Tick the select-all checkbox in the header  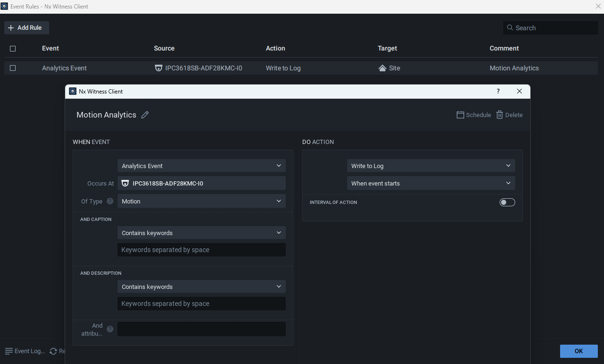(x=13, y=48)
